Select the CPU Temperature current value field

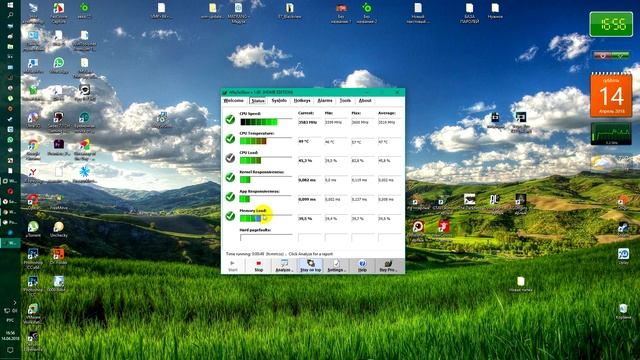(x=309, y=141)
